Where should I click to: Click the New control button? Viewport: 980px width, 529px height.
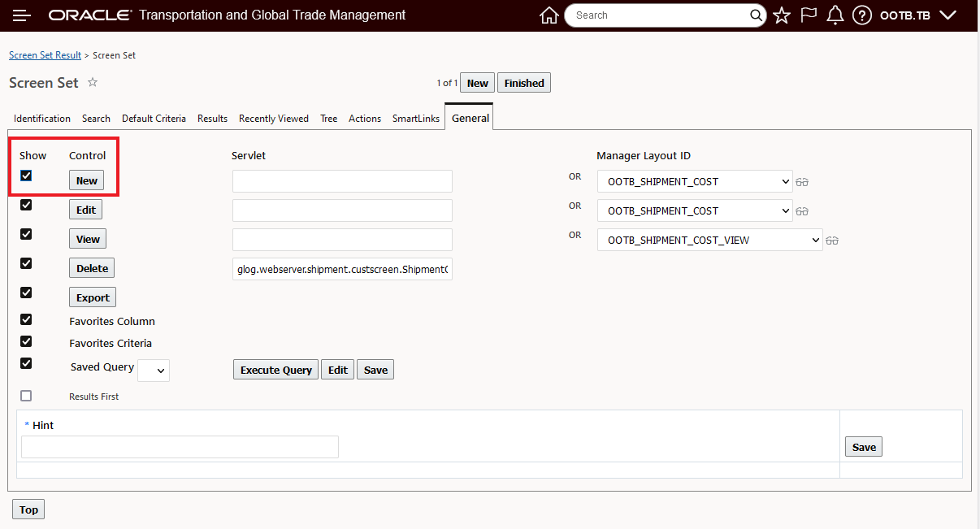coord(86,180)
